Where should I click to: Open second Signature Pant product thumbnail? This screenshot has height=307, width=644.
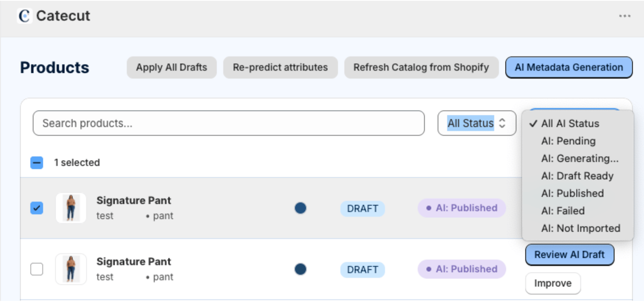coord(71,269)
